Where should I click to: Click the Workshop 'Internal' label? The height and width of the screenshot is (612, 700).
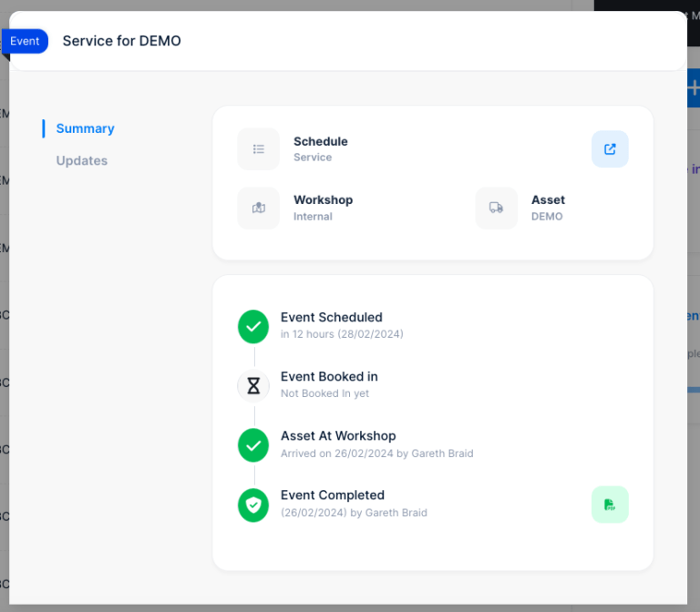[x=313, y=217]
